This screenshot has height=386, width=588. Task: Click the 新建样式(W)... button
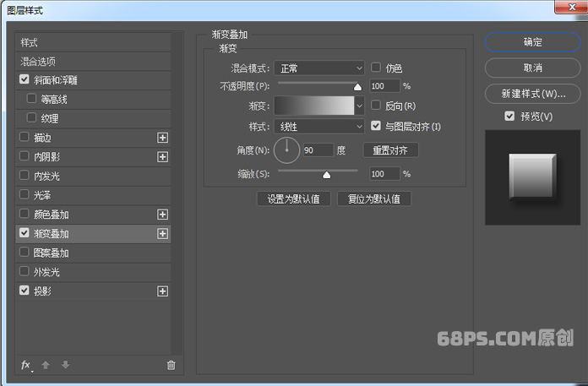[533, 94]
